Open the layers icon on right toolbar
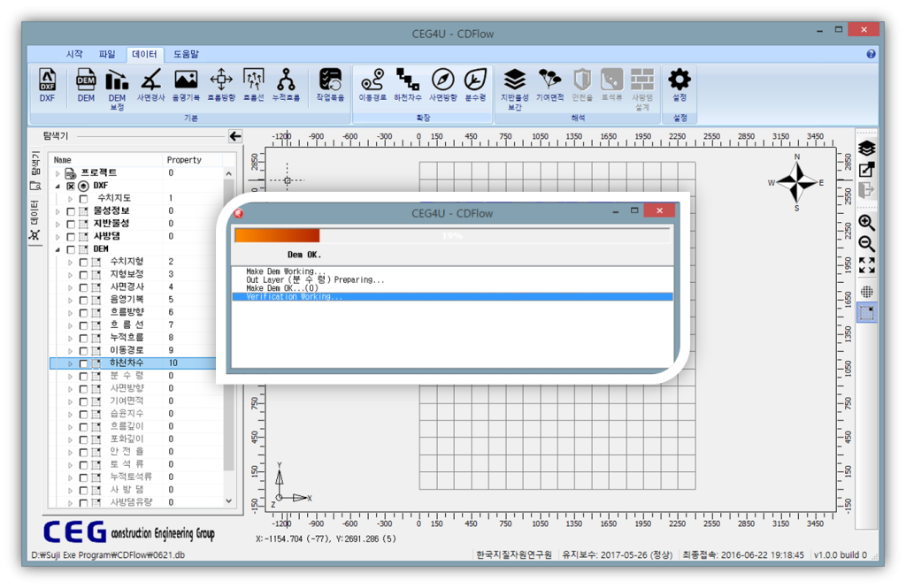 (x=866, y=149)
